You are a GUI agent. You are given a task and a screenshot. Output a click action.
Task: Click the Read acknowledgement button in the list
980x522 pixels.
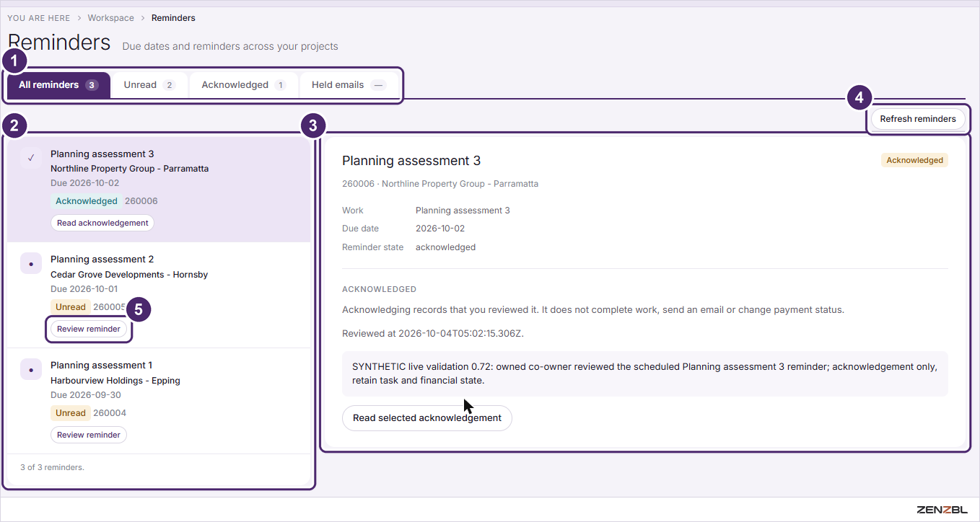tap(102, 223)
